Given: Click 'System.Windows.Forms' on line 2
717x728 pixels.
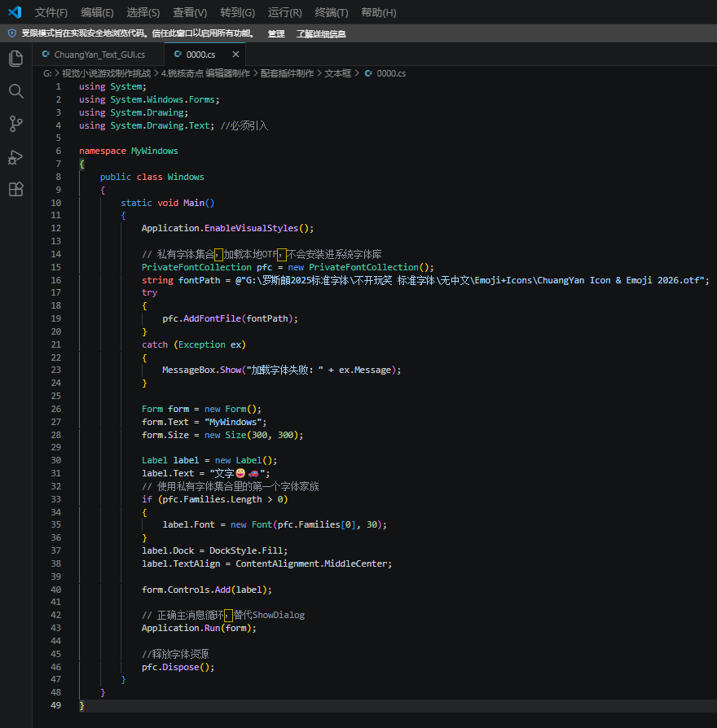Looking at the screenshot, I should (x=162, y=99).
